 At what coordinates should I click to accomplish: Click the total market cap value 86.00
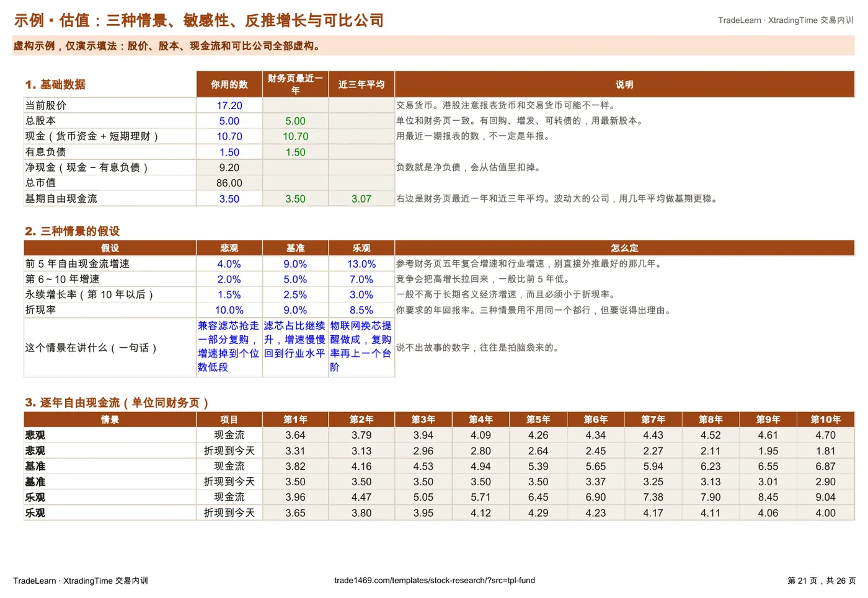tap(229, 183)
